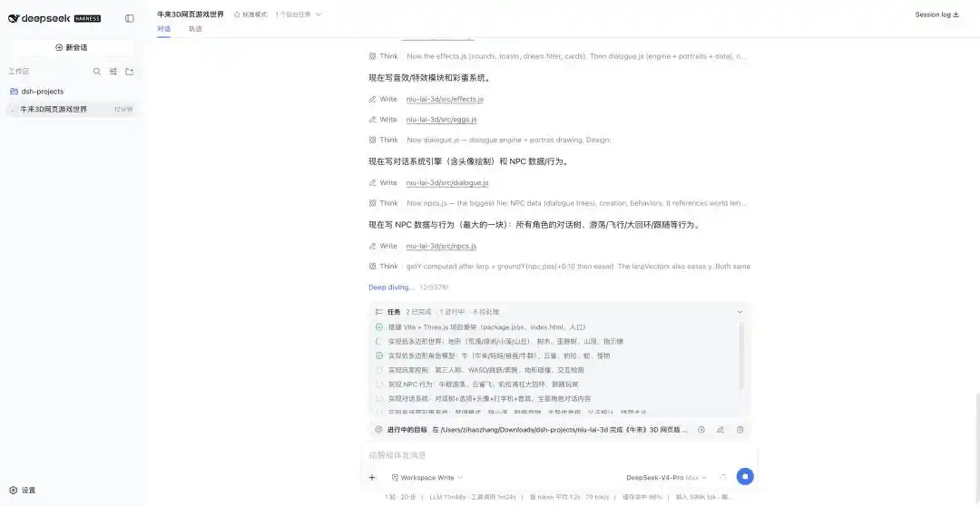
Task: Click the 进行中的目标 goal path text
Action: (560, 430)
